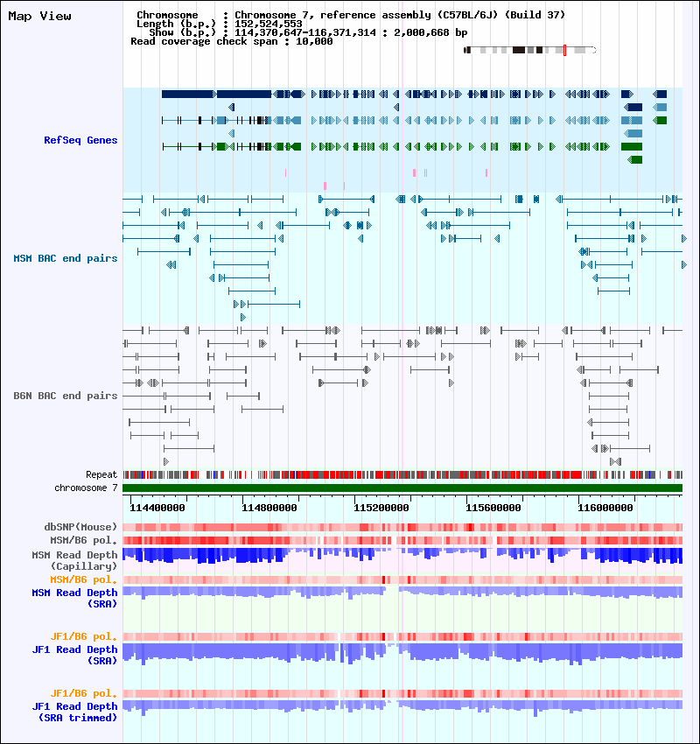Click the 115200000 ruler position
The width and height of the screenshot is (700, 744).
click(381, 508)
